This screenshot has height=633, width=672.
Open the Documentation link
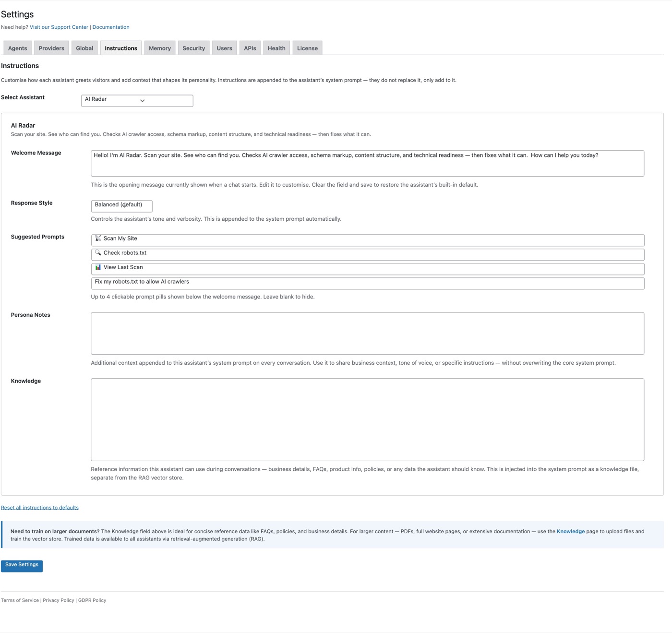[111, 27]
